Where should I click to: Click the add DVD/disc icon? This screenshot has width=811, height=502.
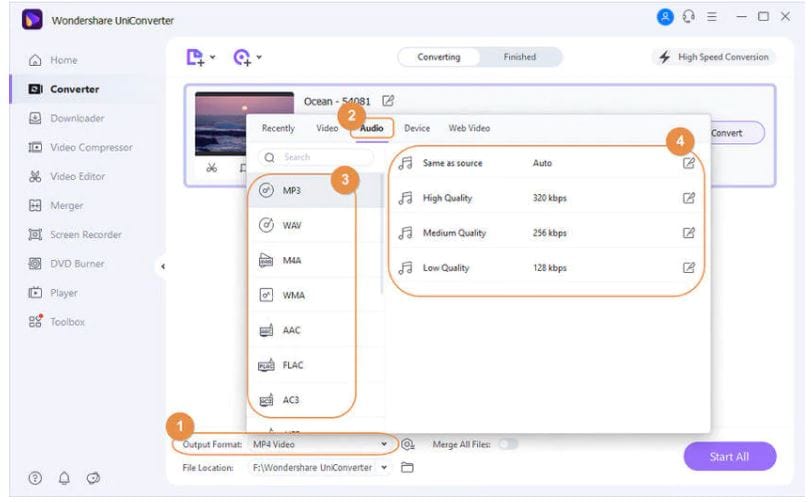tap(242, 57)
